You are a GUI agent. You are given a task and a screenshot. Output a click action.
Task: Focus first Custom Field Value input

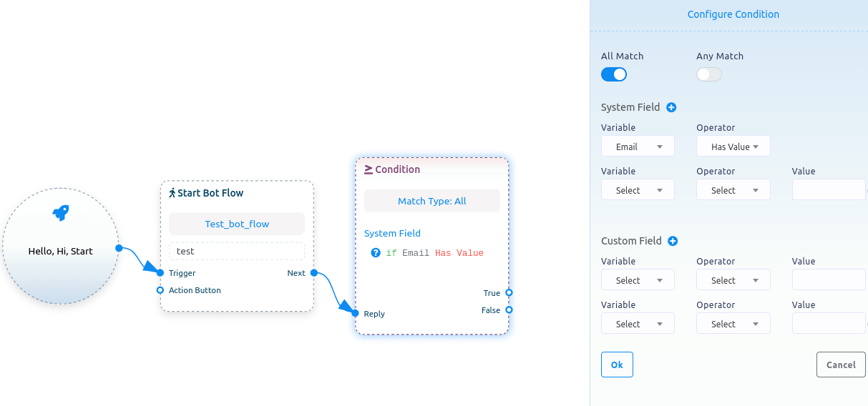pyautogui.click(x=829, y=280)
